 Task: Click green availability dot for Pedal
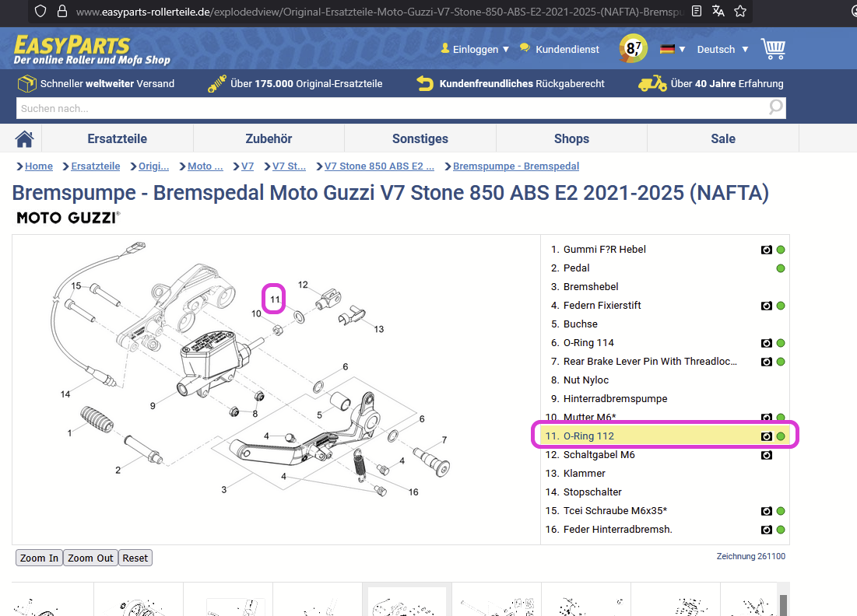[781, 268]
